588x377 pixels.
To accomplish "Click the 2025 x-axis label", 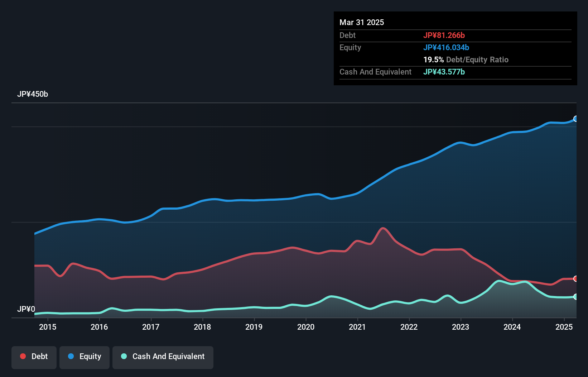I will point(564,327).
